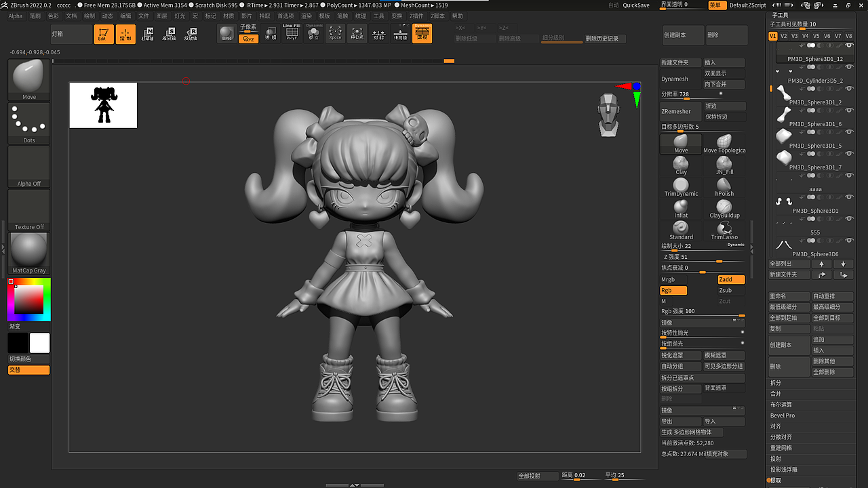The height and width of the screenshot is (488, 868).
Task: Select the TrimLasso brush
Action: pos(724,230)
